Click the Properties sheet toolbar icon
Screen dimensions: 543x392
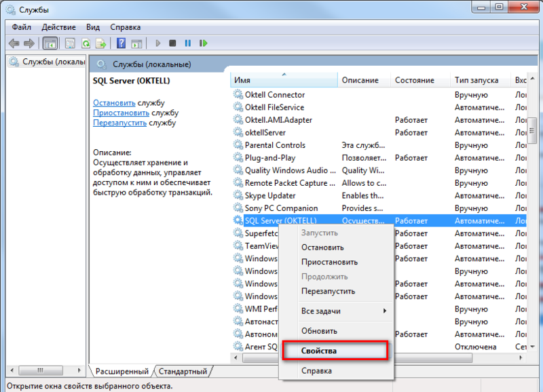tap(71, 43)
